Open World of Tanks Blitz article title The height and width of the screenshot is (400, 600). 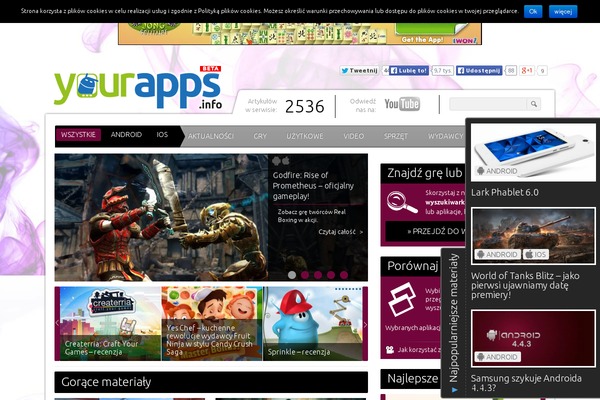pyautogui.click(x=525, y=285)
